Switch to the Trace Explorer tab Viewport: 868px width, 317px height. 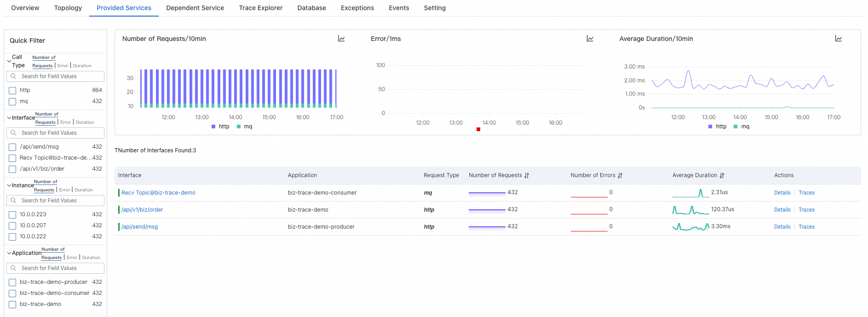coord(260,8)
